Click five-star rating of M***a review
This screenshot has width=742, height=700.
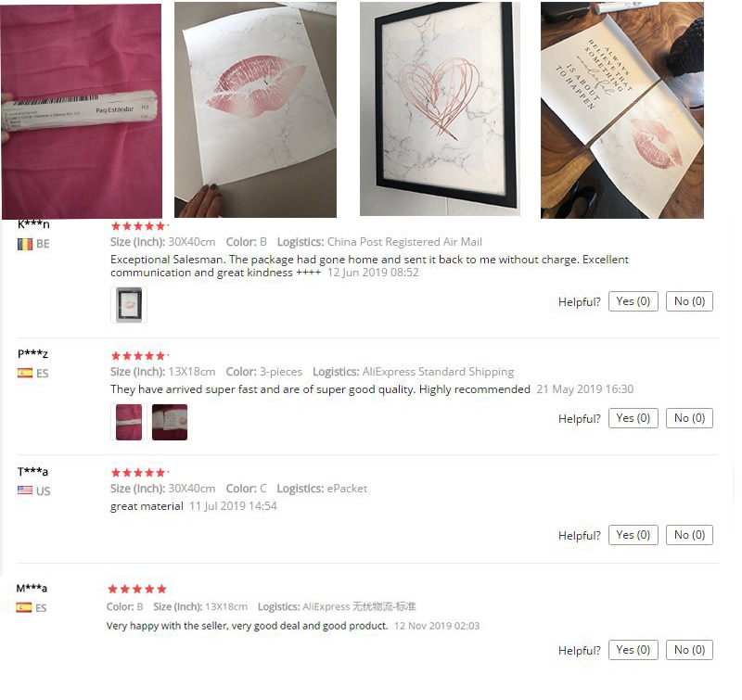click(x=137, y=589)
